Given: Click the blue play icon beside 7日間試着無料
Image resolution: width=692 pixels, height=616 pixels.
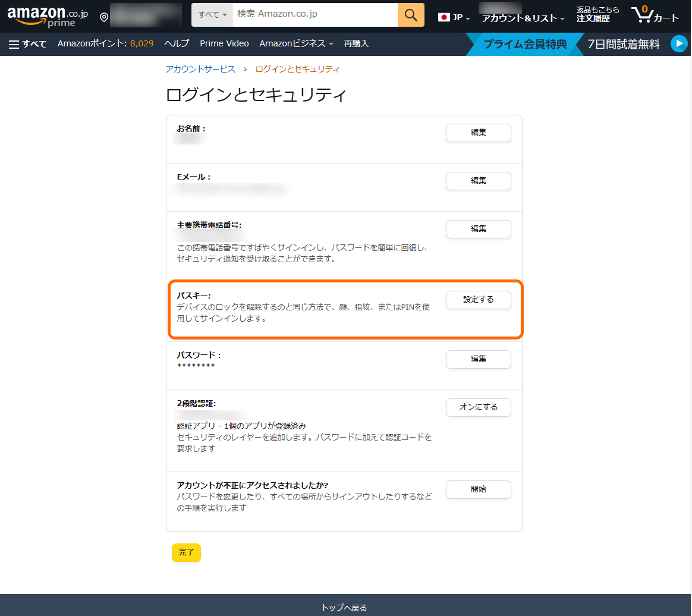Looking at the screenshot, I should point(679,43).
